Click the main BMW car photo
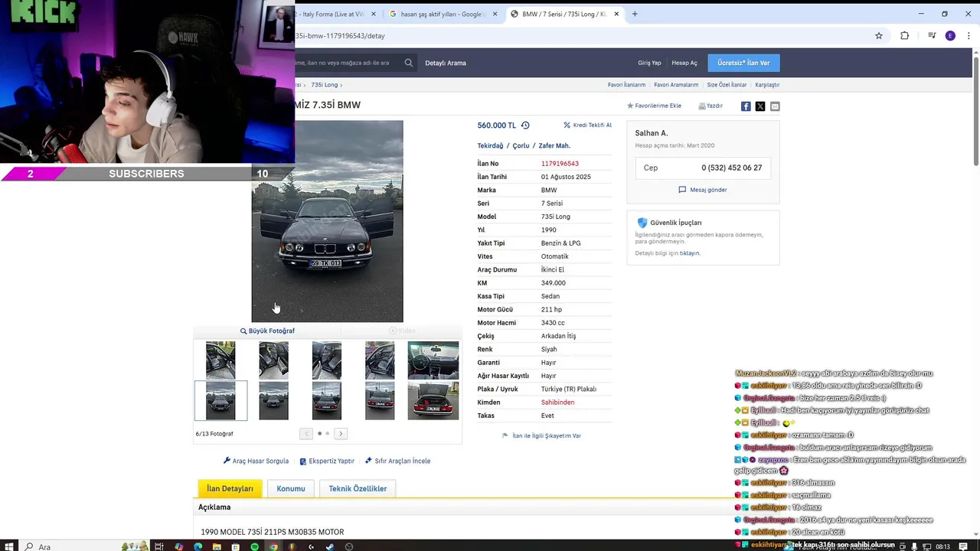 coord(327,221)
